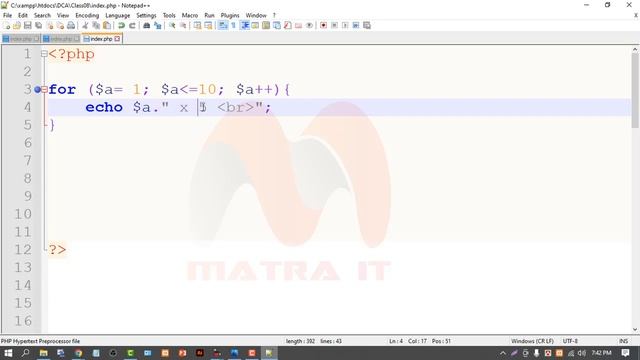Open Find with the binoculars icon
This screenshot has height=360, width=640.
point(147,25)
